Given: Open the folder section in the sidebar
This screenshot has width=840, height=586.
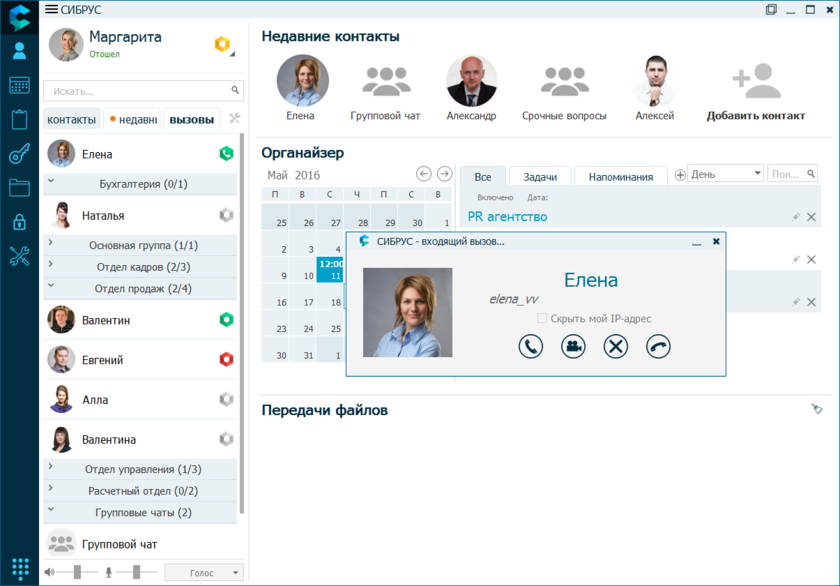Looking at the screenshot, I should (x=19, y=187).
